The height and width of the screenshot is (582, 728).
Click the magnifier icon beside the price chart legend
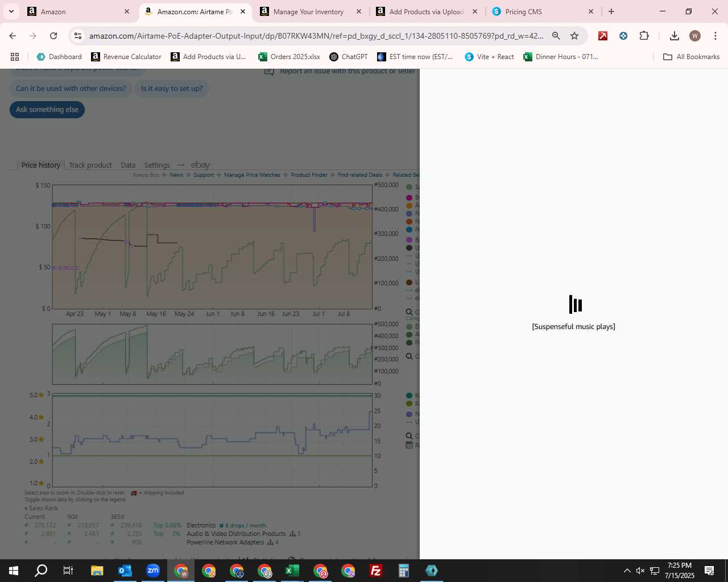click(409, 312)
